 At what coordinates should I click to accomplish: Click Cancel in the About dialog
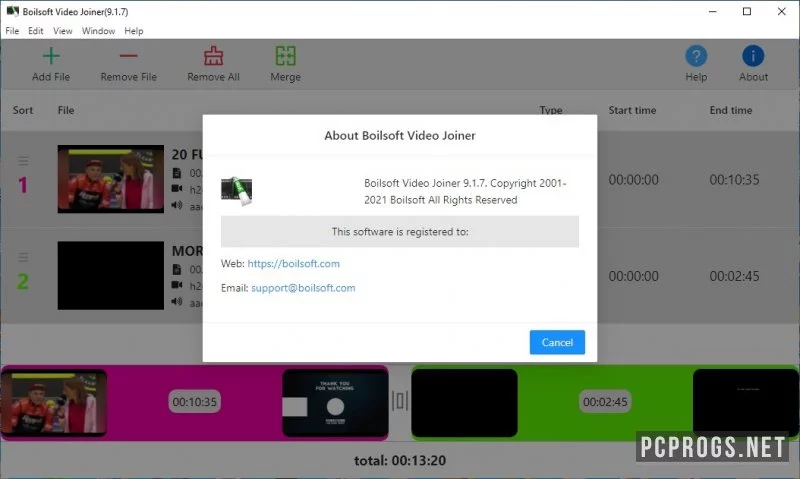[x=557, y=342]
